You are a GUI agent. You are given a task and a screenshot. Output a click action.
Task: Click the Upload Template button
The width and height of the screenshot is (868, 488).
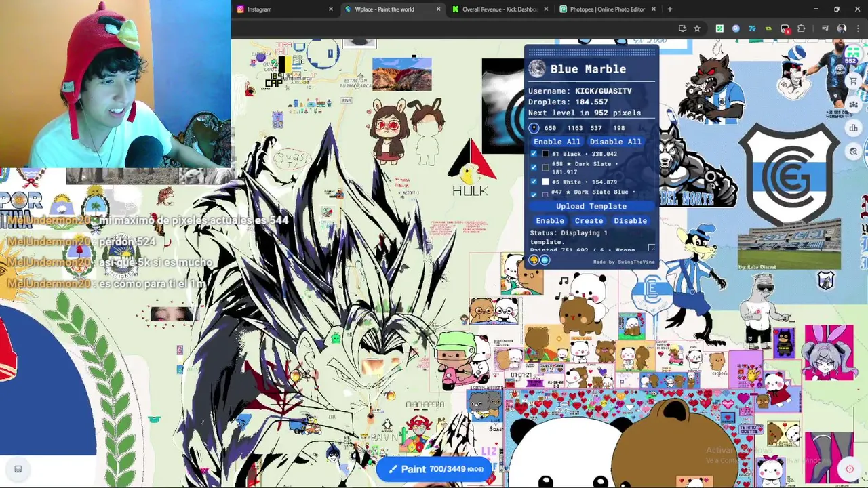[x=591, y=206]
